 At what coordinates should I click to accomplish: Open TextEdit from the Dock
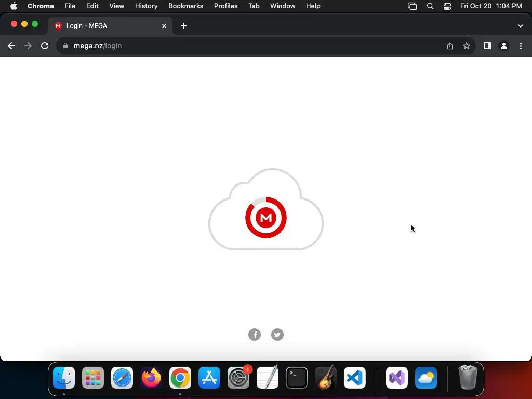pyautogui.click(x=268, y=378)
